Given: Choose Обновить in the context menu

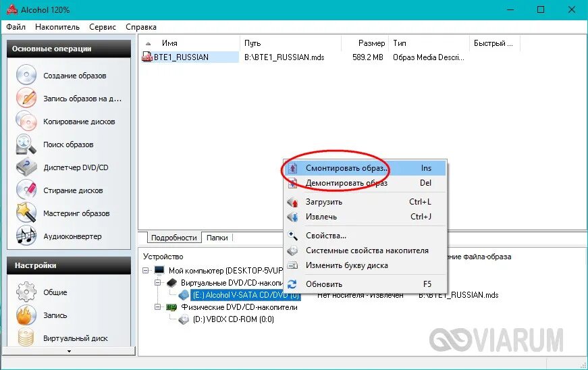Looking at the screenshot, I should tap(365, 284).
